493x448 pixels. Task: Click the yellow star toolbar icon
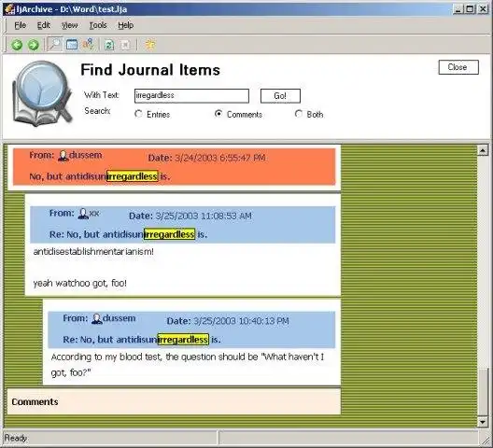pyautogui.click(x=150, y=44)
